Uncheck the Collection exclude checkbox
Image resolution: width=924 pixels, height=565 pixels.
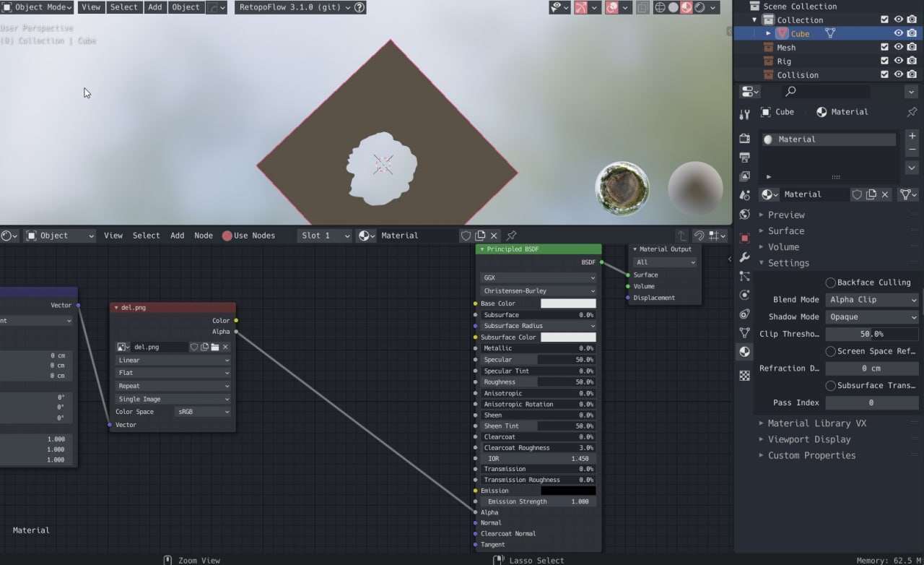[884, 20]
